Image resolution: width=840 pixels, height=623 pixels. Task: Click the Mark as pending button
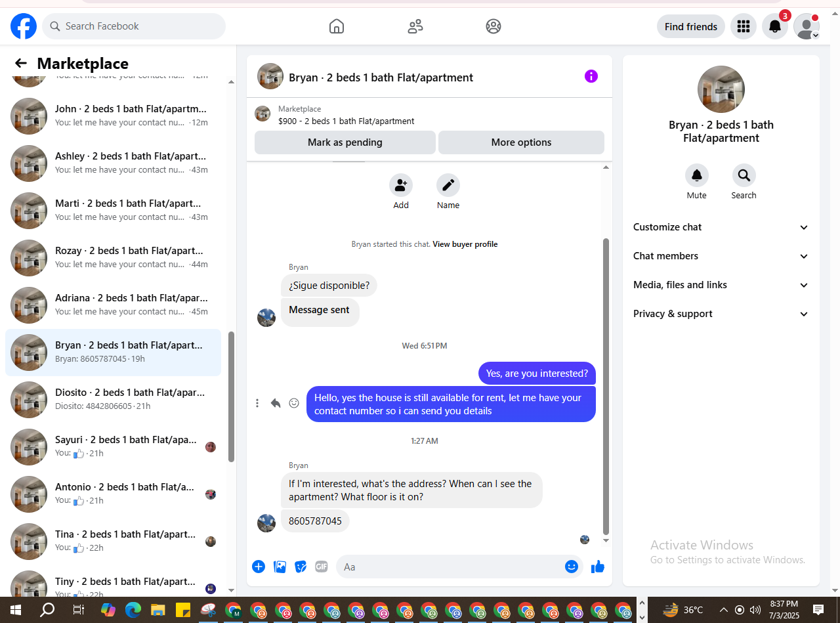pos(345,142)
